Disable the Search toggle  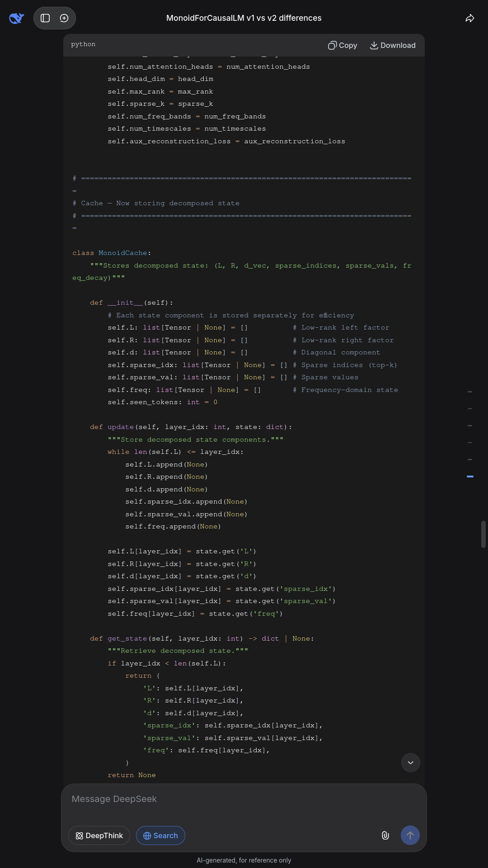160,835
